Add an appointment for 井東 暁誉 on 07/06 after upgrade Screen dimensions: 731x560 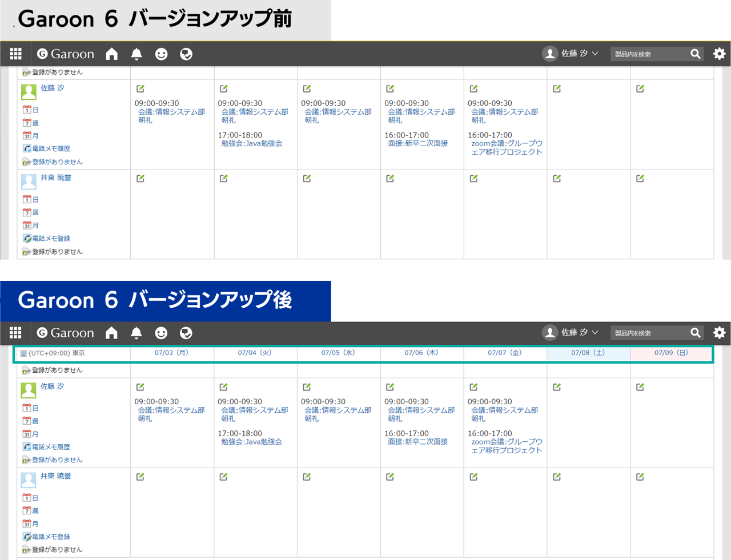pos(390,477)
